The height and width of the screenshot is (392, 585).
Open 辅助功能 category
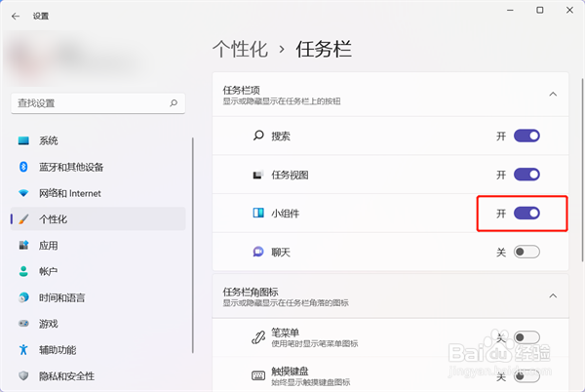[98, 349]
